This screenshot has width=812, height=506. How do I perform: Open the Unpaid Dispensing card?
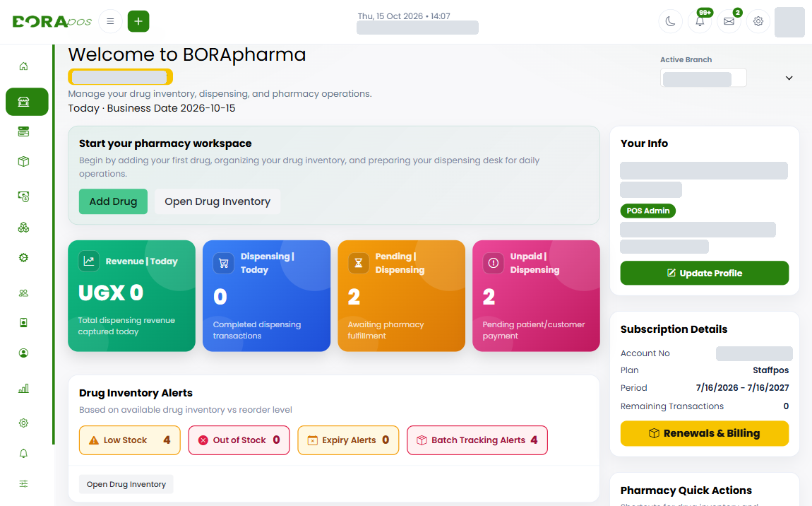click(x=536, y=295)
